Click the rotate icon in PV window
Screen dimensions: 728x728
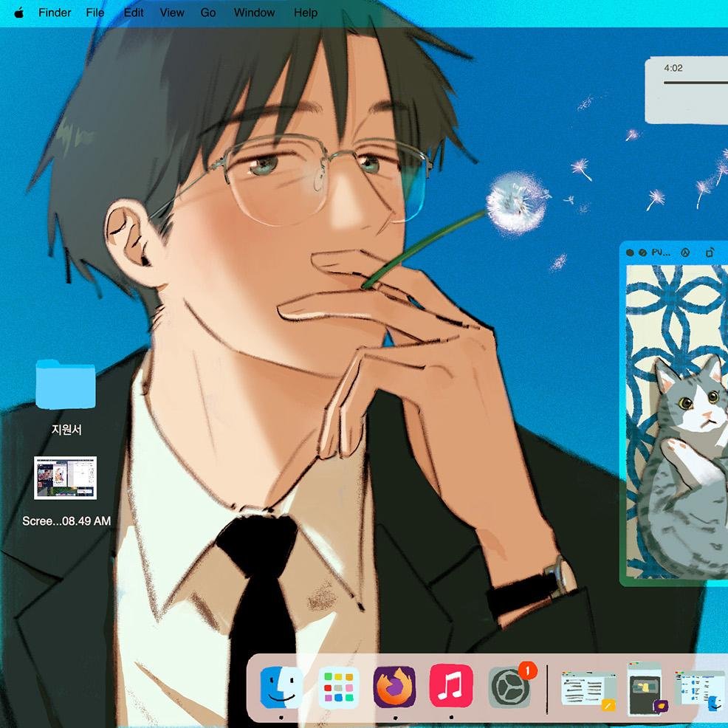coord(710,253)
